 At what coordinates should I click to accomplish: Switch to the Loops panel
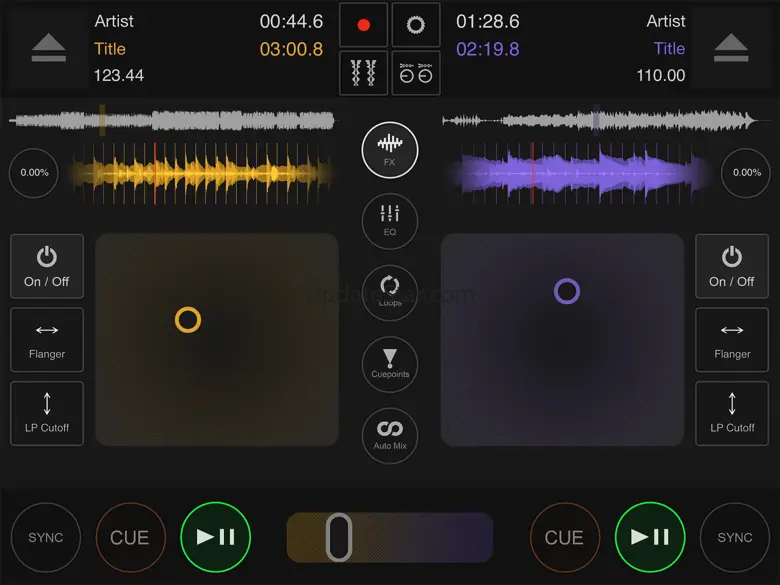(390, 291)
